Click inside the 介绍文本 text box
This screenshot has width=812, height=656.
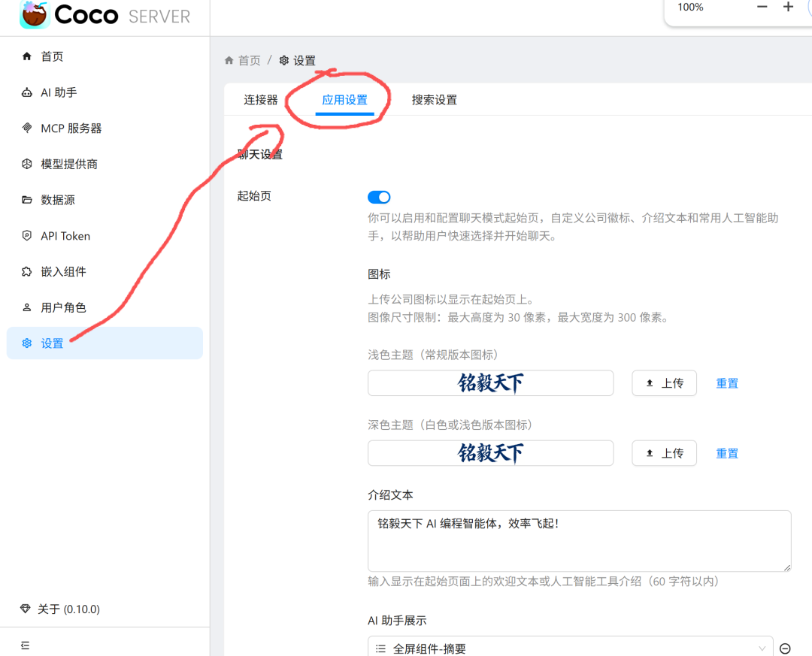(579, 540)
